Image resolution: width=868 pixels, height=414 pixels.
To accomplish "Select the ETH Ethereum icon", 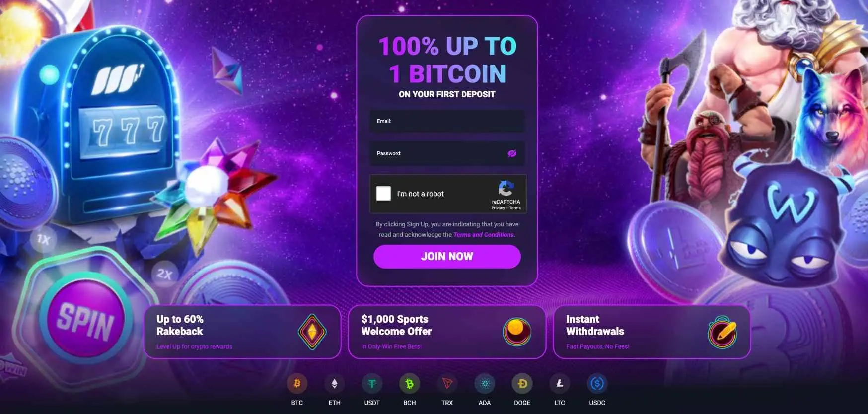I will click(x=335, y=384).
